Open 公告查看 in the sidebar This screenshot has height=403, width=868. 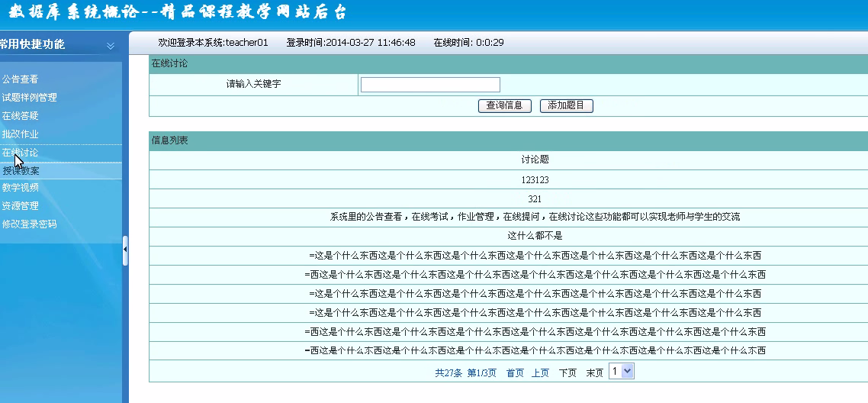[x=20, y=79]
